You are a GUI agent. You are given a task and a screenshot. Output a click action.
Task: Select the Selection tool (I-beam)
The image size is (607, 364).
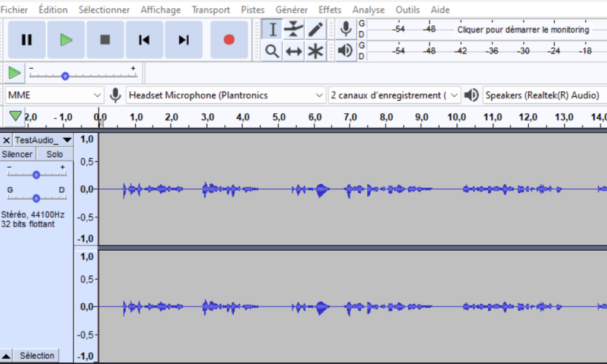[x=272, y=29]
